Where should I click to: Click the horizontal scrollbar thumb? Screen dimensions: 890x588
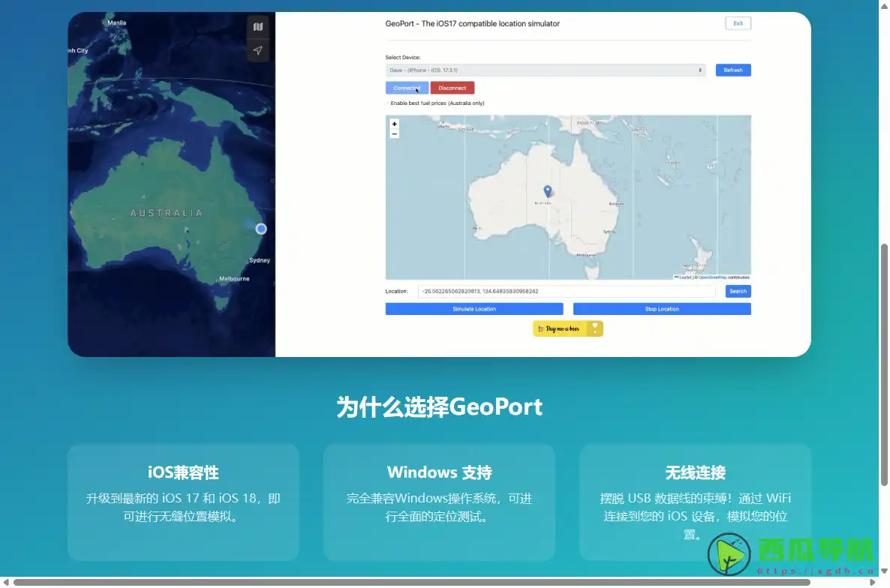(411, 582)
